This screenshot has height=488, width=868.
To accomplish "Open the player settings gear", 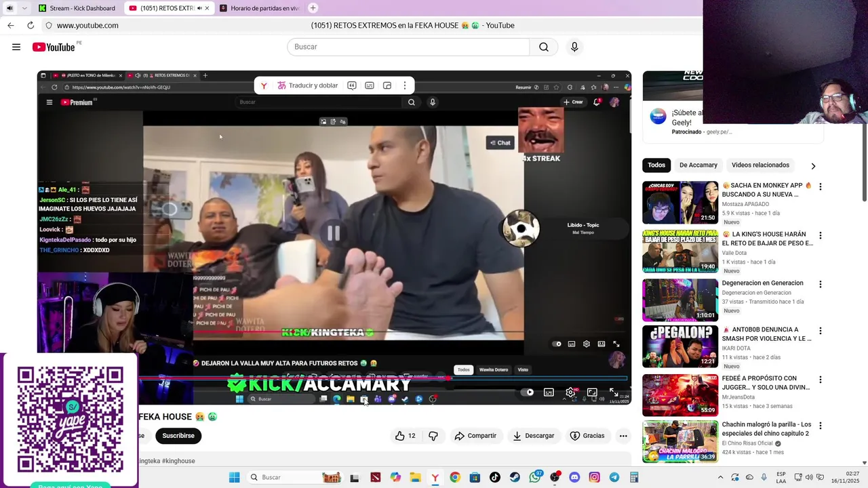I will click(x=570, y=392).
